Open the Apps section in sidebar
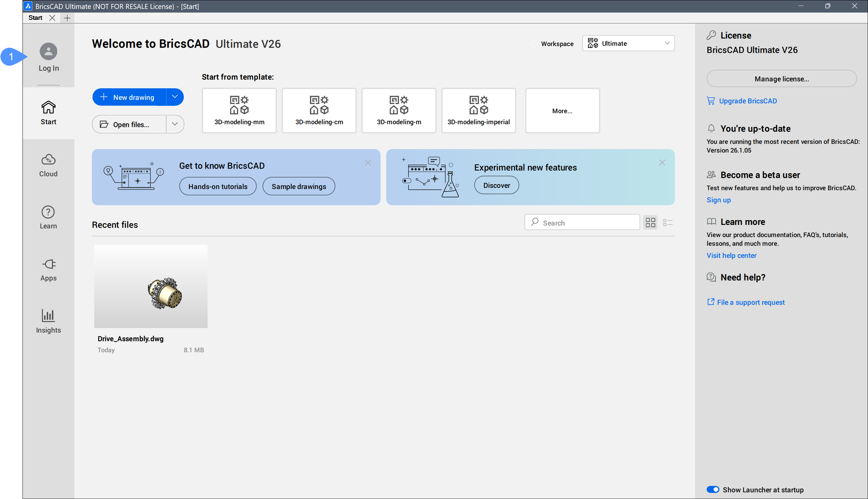The height and width of the screenshot is (499, 868). (x=48, y=270)
